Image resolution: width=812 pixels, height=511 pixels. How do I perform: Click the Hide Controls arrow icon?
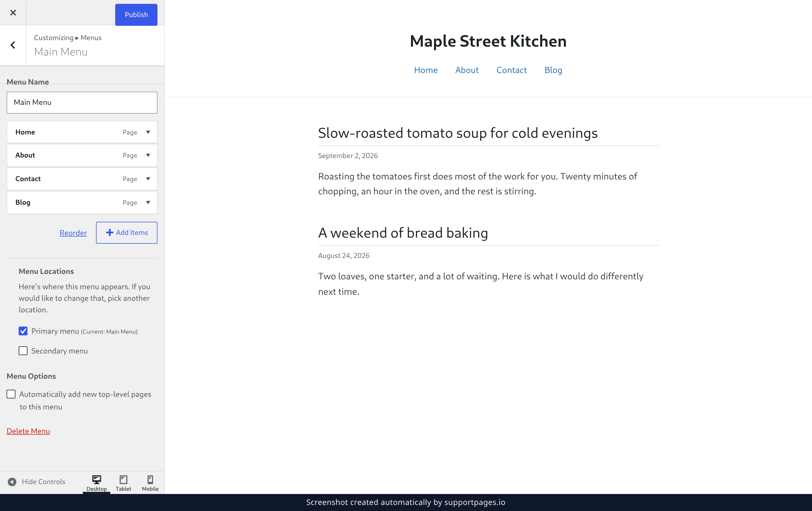click(12, 482)
